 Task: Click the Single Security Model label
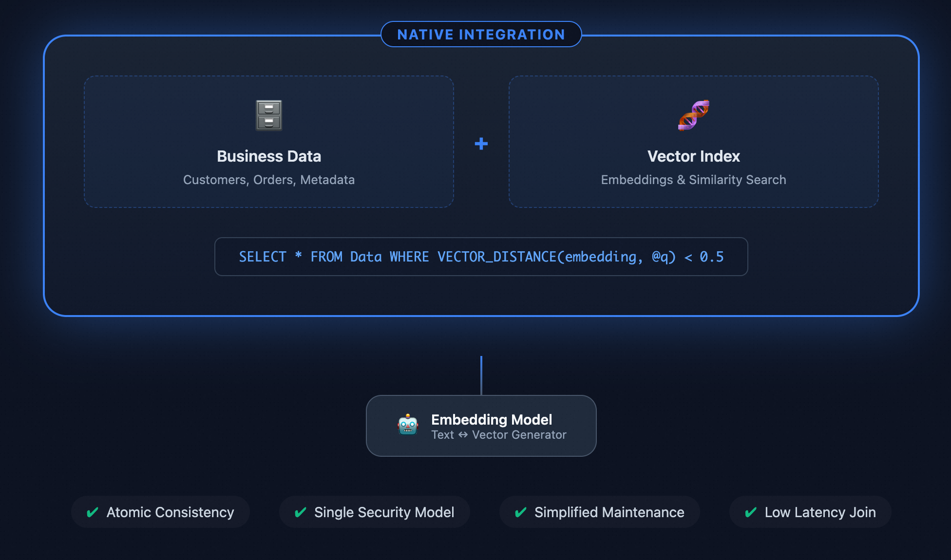point(384,512)
